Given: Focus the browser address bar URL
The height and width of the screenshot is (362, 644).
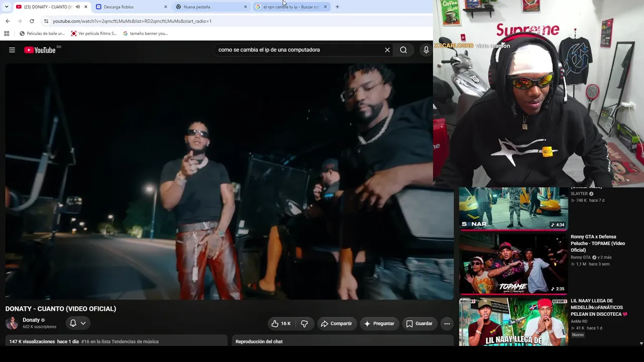Looking at the screenshot, I should [132, 21].
